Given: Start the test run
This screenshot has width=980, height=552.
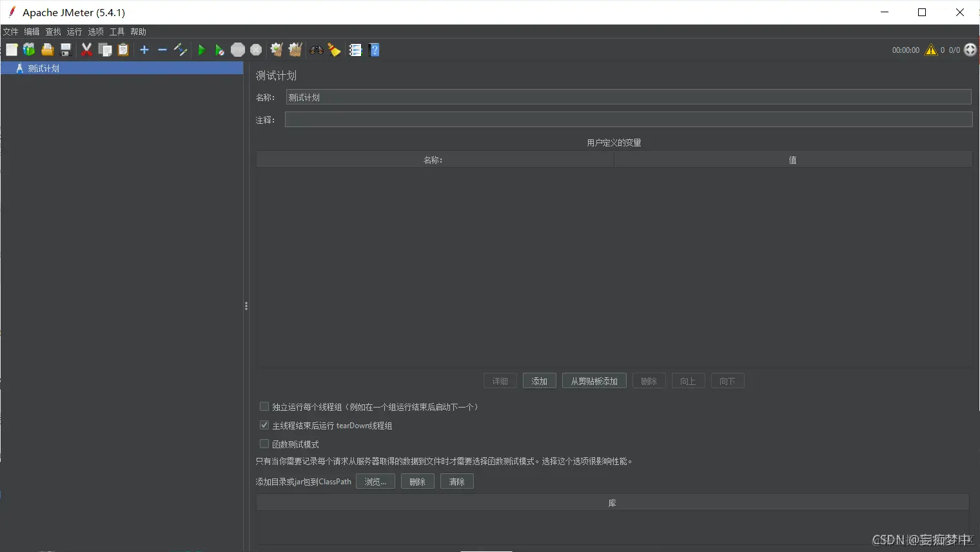Looking at the screenshot, I should click(x=202, y=50).
